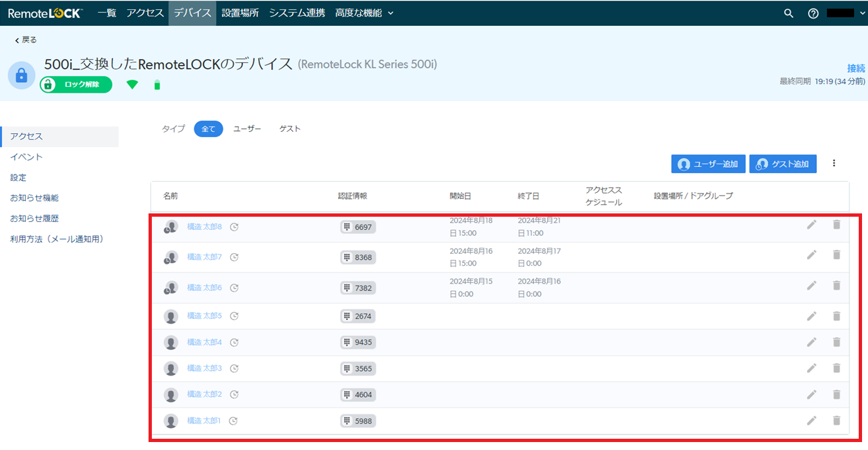Delete the 構造 太郎1 access entry
Viewport: 868px width, 450px height.
click(836, 420)
